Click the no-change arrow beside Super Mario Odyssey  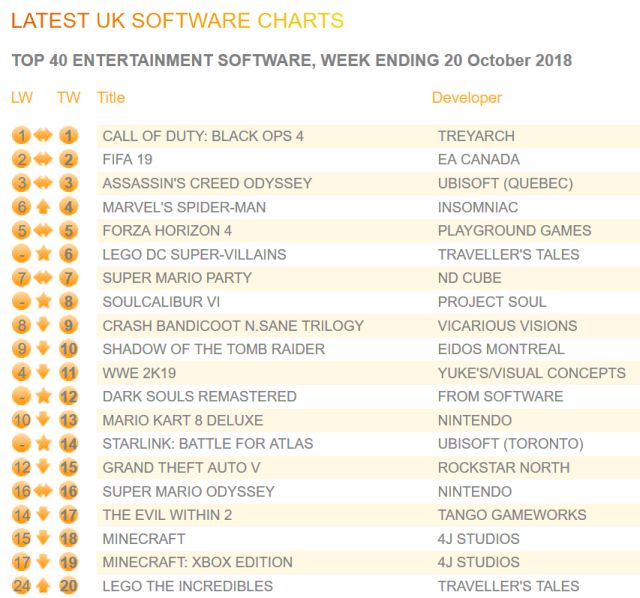point(44,491)
